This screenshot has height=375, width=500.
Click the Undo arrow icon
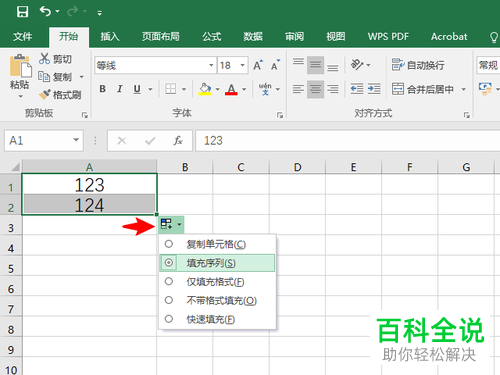pyautogui.click(x=45, y=11)
